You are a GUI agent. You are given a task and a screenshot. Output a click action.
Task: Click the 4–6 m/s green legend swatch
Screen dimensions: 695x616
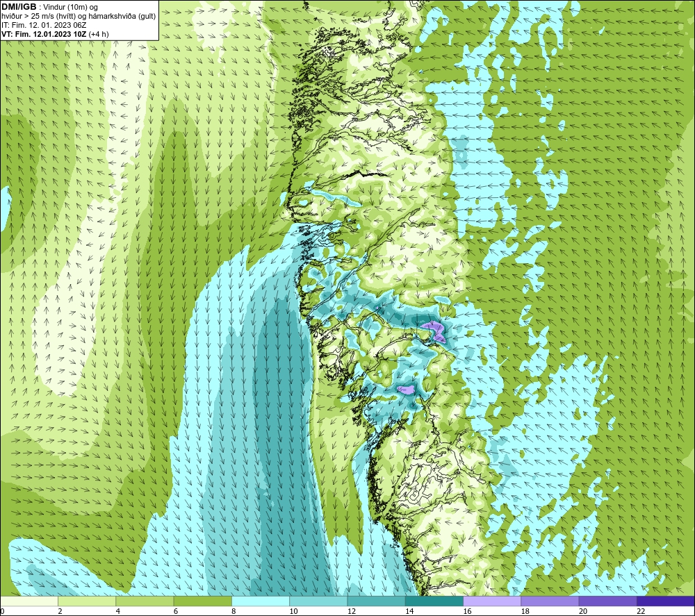pos(145,601)
